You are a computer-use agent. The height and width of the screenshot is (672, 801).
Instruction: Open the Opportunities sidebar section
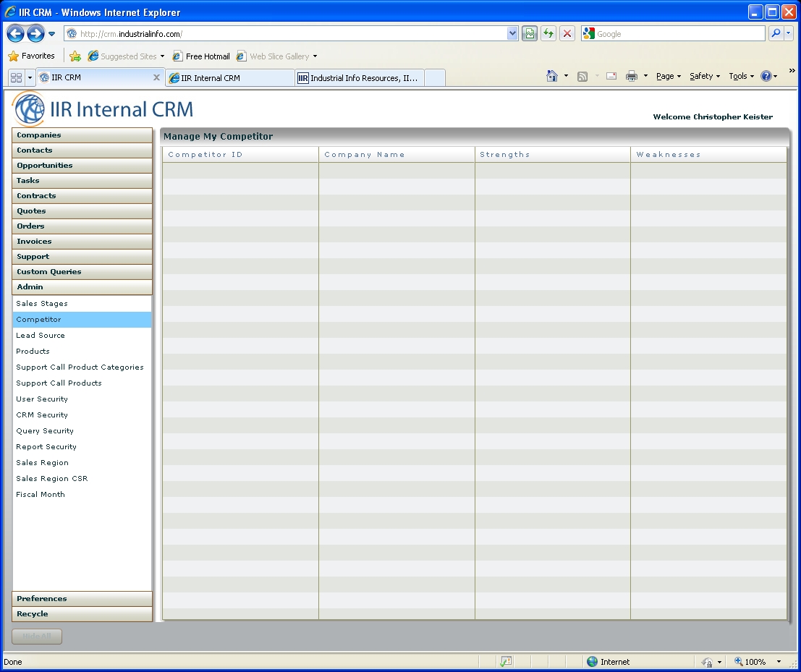click(x=82, y=166)
